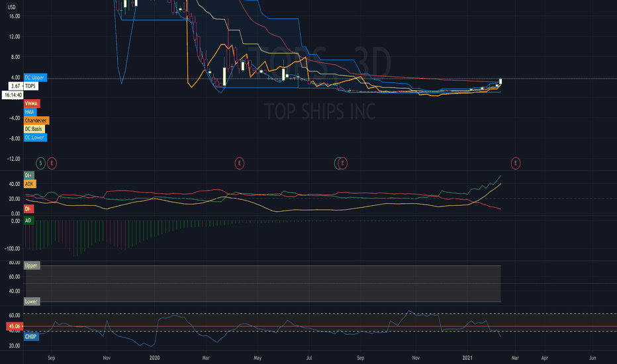Open the earnings E marker near August 2020

[x=343, y=163]
